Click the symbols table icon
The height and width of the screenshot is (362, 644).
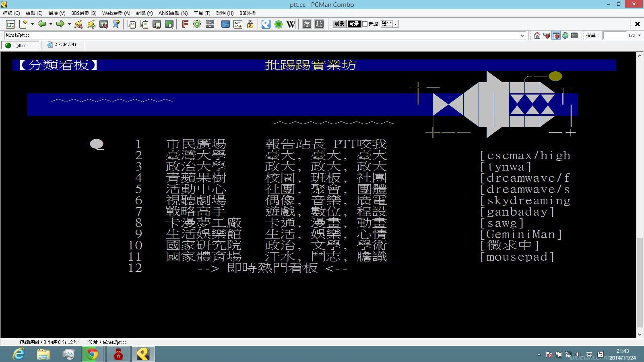pos(238,24)
